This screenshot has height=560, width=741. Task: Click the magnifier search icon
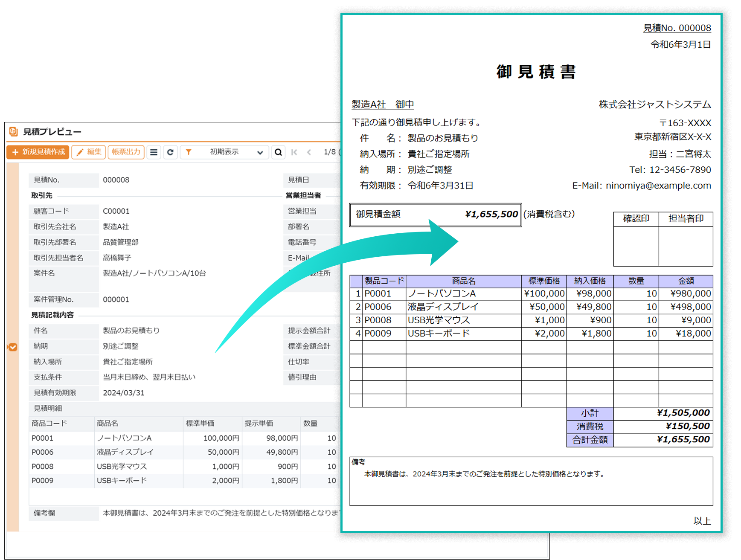[x=278, y=152]
